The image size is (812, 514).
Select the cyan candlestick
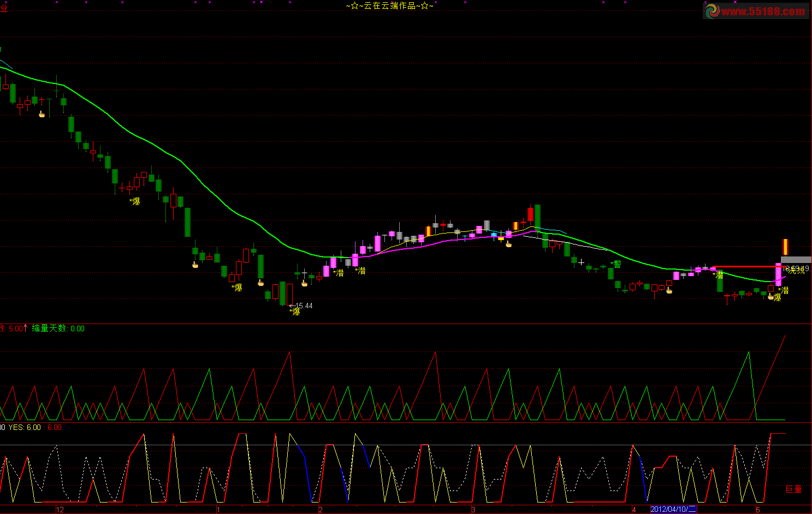click(x=494, y=235)
